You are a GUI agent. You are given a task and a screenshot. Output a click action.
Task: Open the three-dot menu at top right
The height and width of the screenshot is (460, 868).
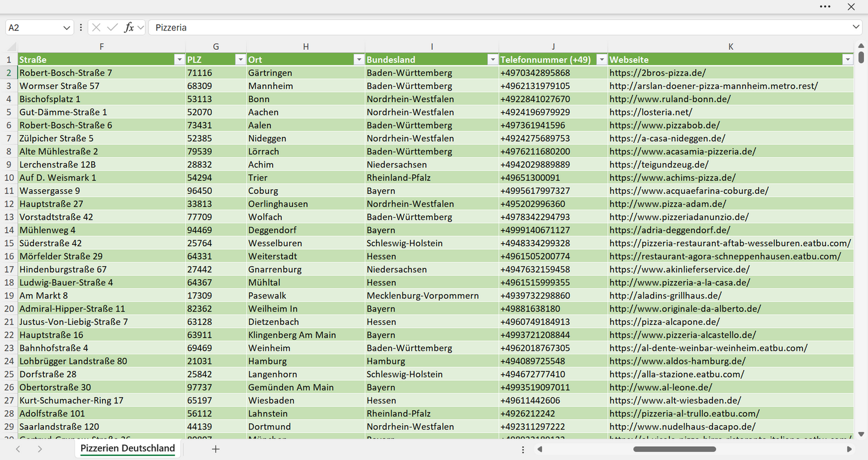click(x=825, y=7)
